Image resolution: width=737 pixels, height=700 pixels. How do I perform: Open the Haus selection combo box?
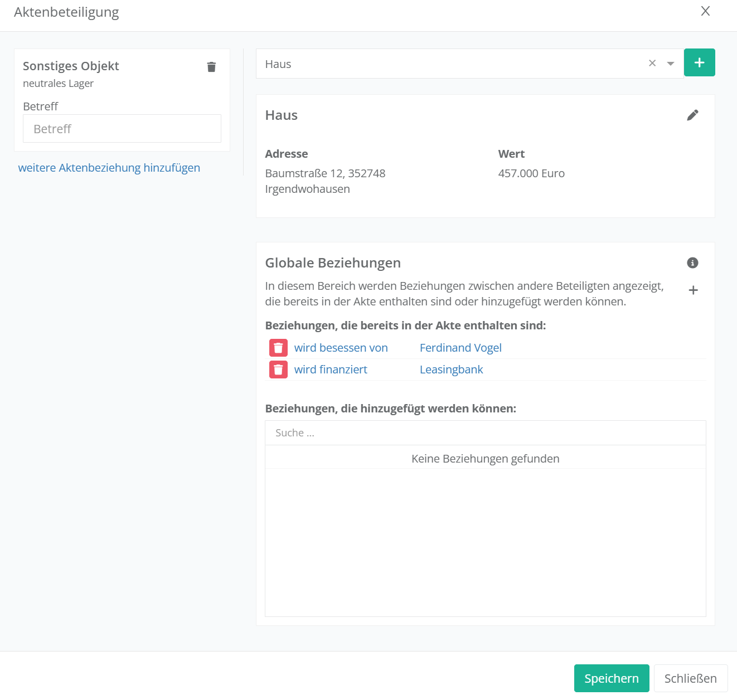pyautogui.click(x=446, y=64)
